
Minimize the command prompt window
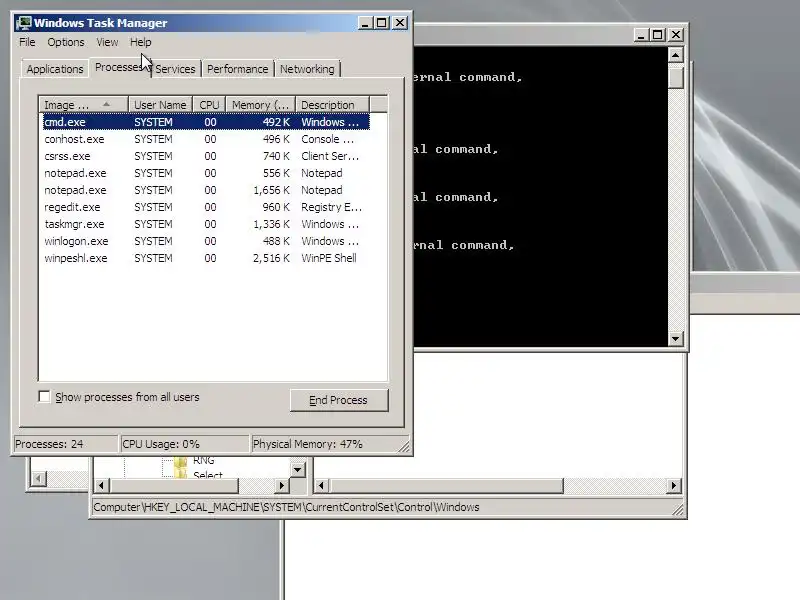(x=641, y=35)
